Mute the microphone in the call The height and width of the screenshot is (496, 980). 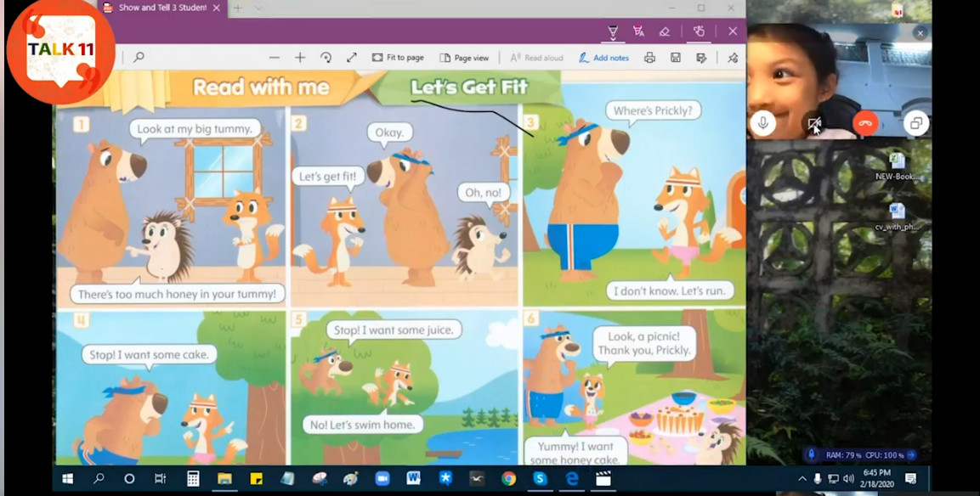pyautogui.click(x=763, y=123)
